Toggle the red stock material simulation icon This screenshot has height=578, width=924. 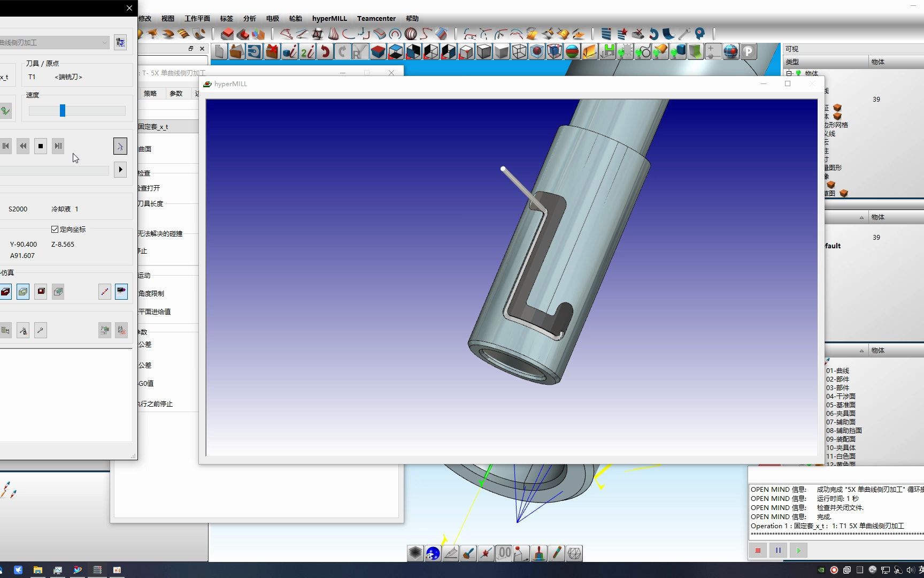(x=5, y=292)
